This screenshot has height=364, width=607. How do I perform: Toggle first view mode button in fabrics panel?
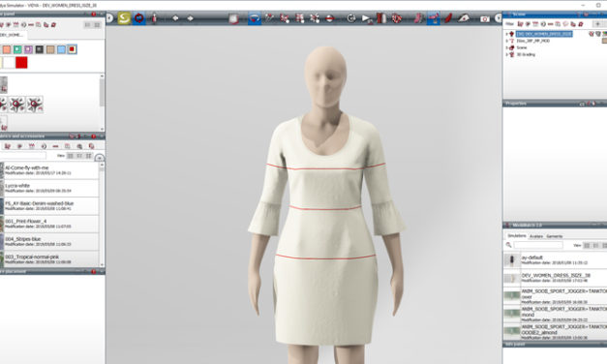pyautogui.click(x=70, y=156)
